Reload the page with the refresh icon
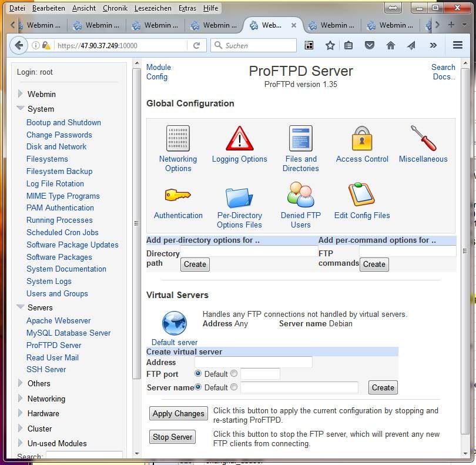 (197, 45)
